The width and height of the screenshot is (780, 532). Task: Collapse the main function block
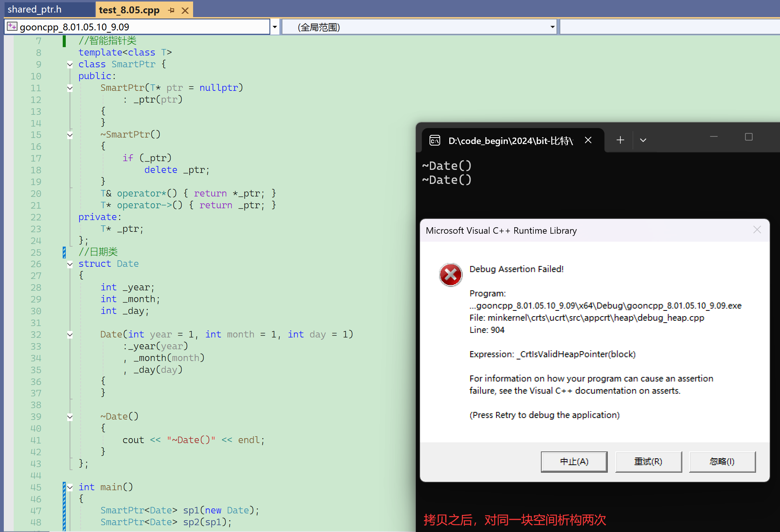[70, 487]
